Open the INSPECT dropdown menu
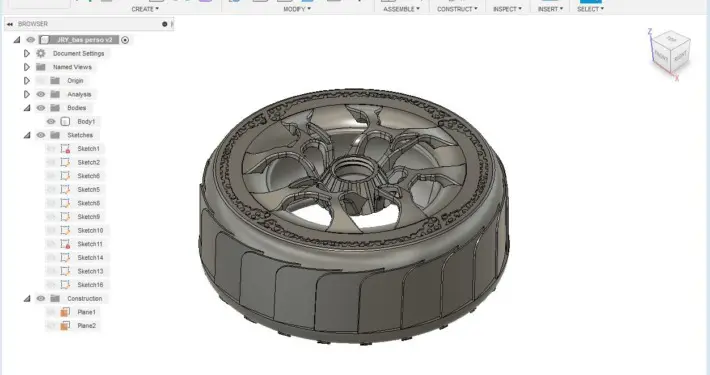This screenshot has height=375, width=710. pos(507,9)
